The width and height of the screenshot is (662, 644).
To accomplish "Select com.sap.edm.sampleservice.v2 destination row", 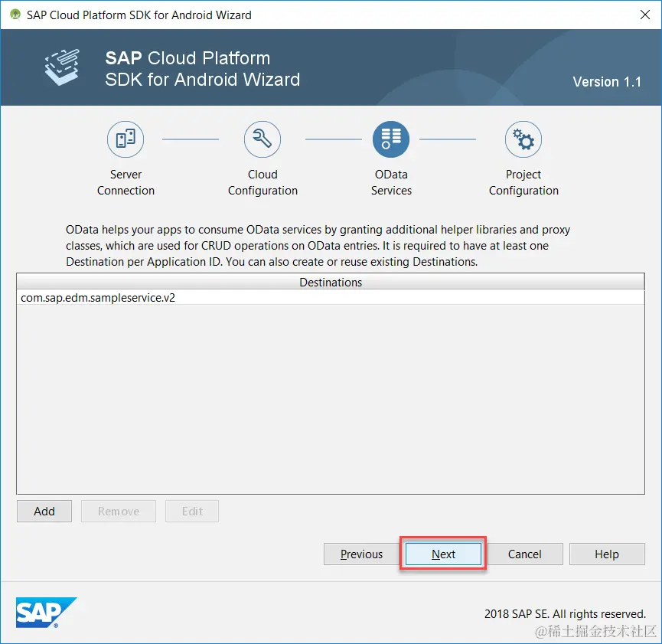I will [x=331, y=297].
